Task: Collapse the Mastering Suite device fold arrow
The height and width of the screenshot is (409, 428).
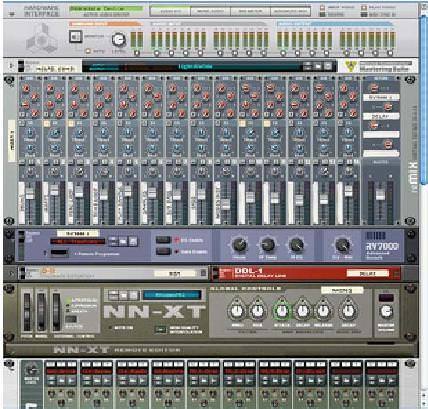Action: coord(11,66)
